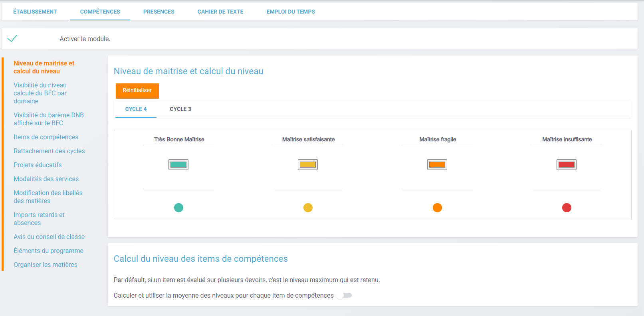Open Items de compétences in sidebar

coord(46,137)
